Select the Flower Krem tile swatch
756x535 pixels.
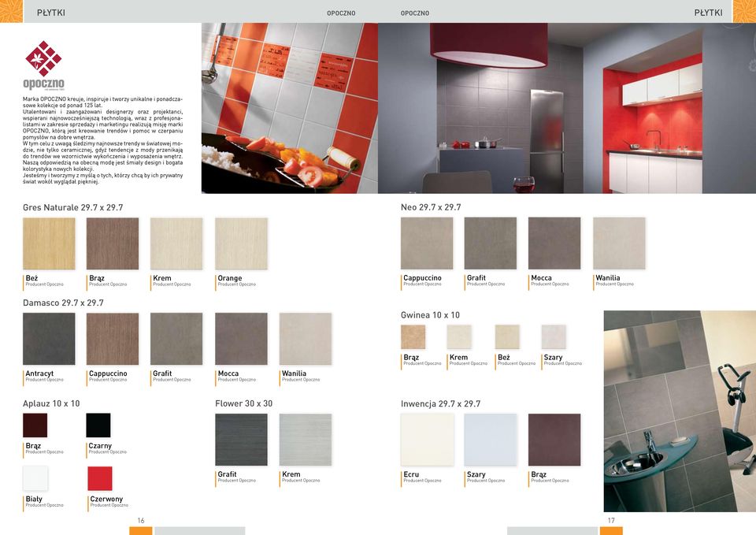306,440
